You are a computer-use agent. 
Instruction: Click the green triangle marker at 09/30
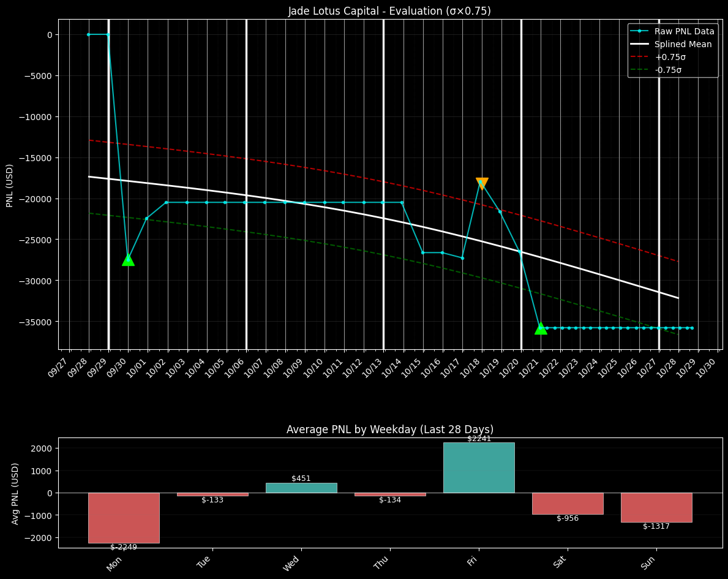tap(128, 259)
